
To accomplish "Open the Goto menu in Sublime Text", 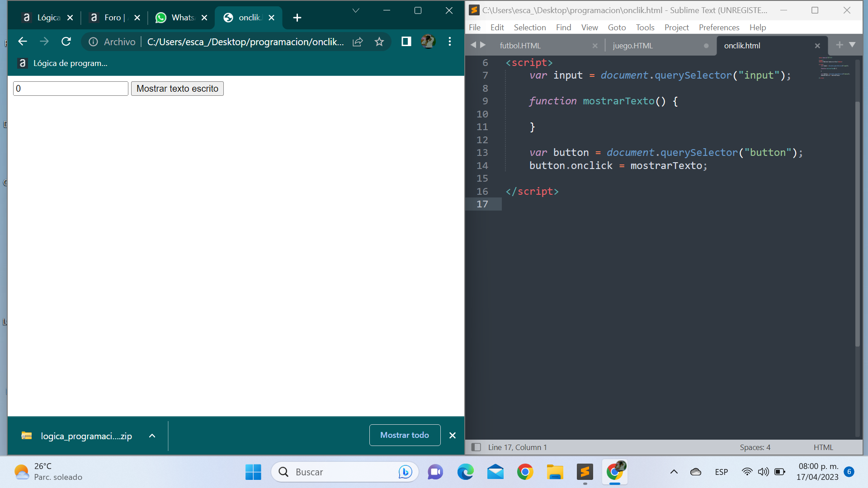I will coord(617,28).
